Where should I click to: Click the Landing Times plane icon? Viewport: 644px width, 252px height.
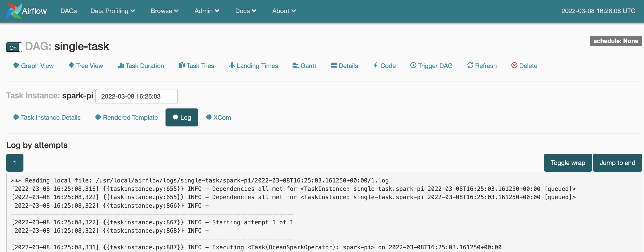232,65
